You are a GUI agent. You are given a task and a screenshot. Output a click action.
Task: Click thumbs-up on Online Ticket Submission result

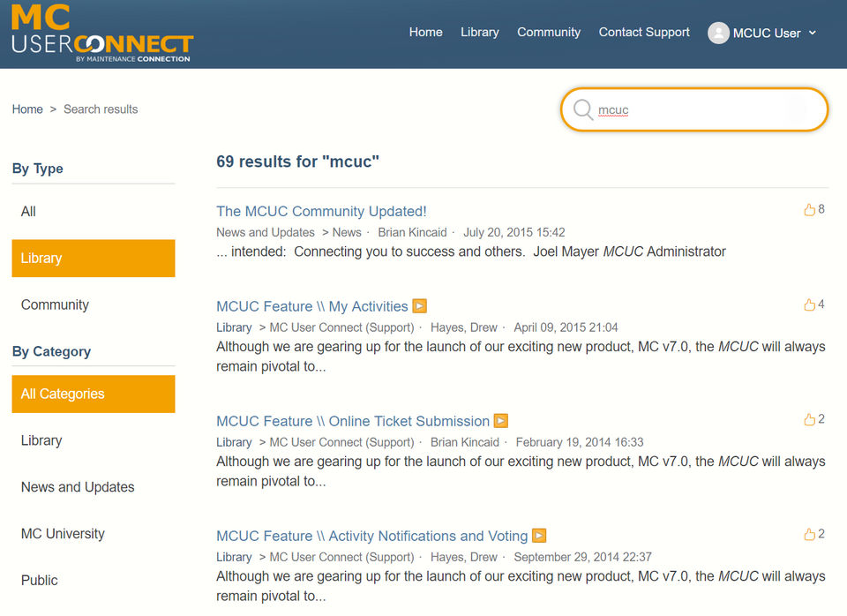tap(809, 419)
